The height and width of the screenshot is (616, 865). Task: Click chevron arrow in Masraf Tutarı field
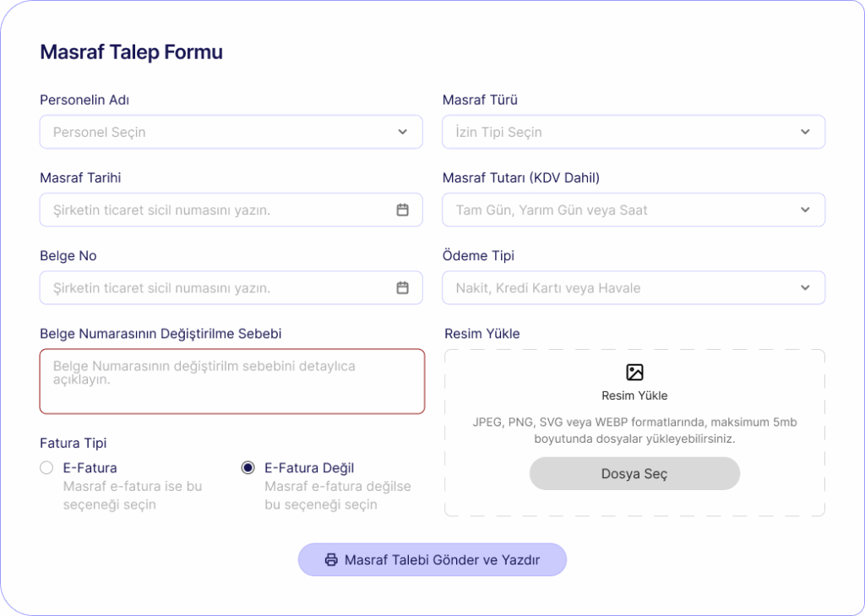coord(805,210)
